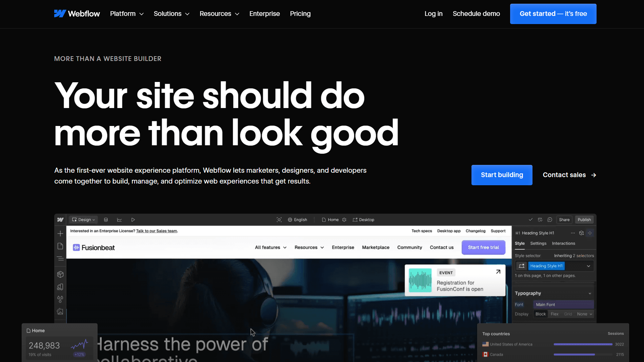Image resolution: width=644 pixels, height=362 pixels.
Task: Expand the Solutions menu
Action: 172,14
